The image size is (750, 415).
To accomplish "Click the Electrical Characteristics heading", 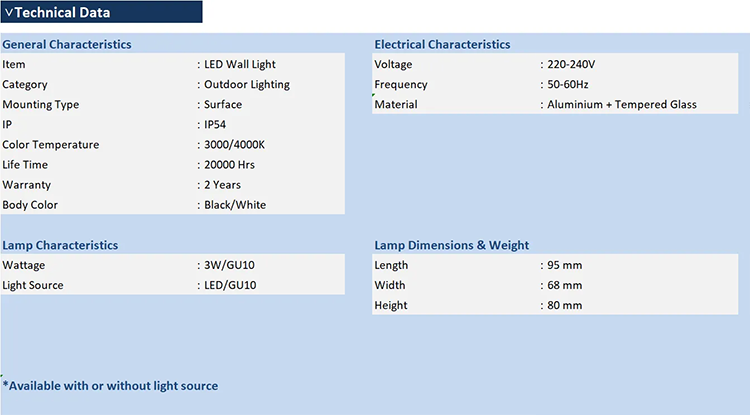I will coord(442,44).
